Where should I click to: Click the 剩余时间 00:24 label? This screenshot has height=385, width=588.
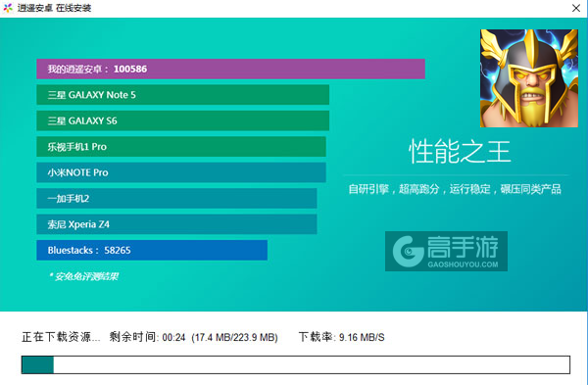pyautogui.click(x=147, y=337)
